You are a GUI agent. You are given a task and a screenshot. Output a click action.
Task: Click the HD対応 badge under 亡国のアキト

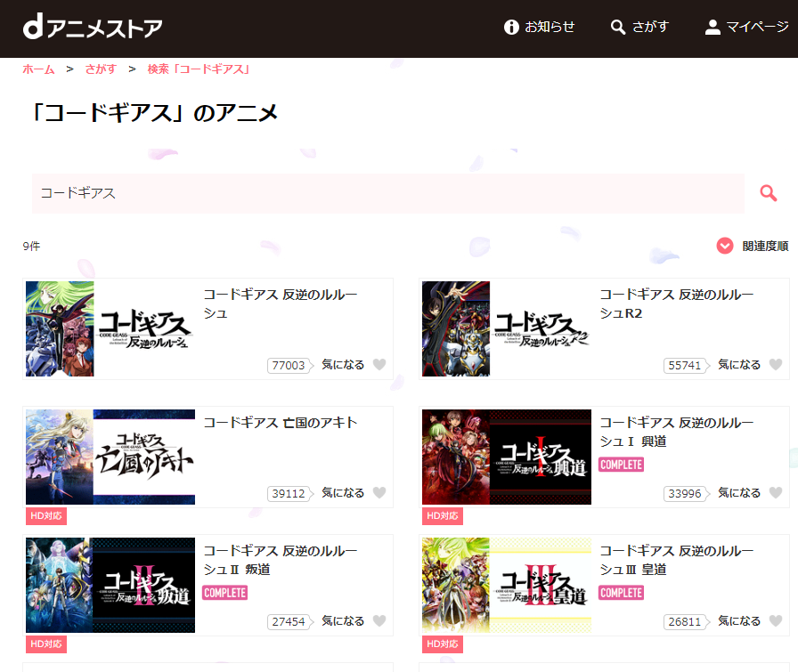45,515
